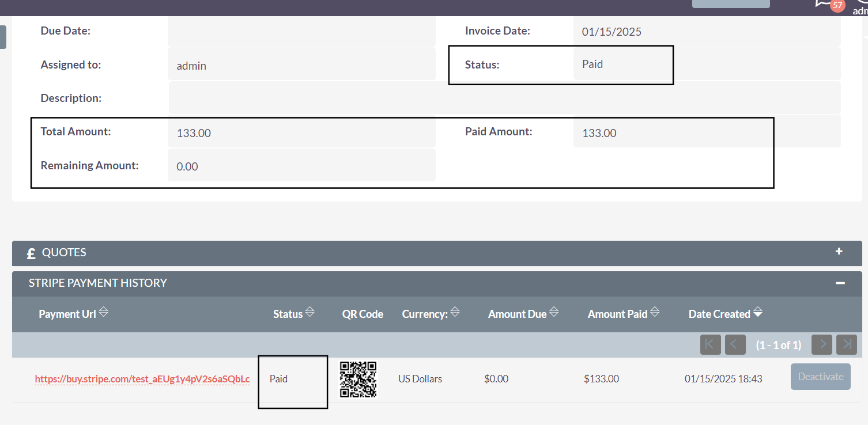Click the empty Description field
Screen dimensions: 868x425
[x=504, y=97]
